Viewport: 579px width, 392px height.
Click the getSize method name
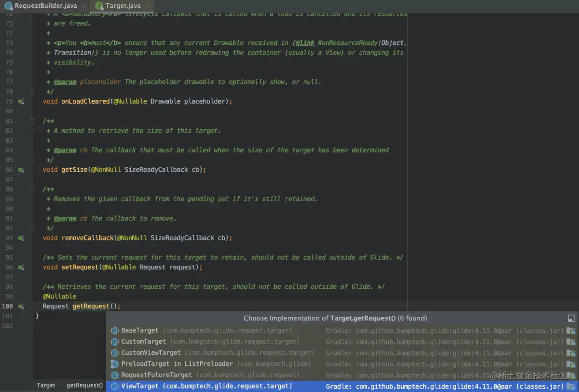click(x=74, y=170)
